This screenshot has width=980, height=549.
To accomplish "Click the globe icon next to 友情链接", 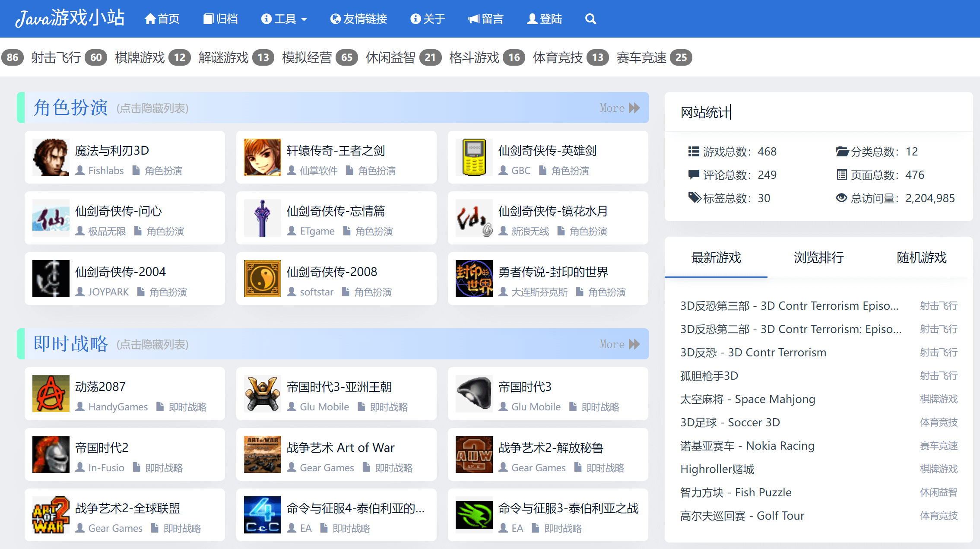I will pyautogui.click(x=335, y=19).
